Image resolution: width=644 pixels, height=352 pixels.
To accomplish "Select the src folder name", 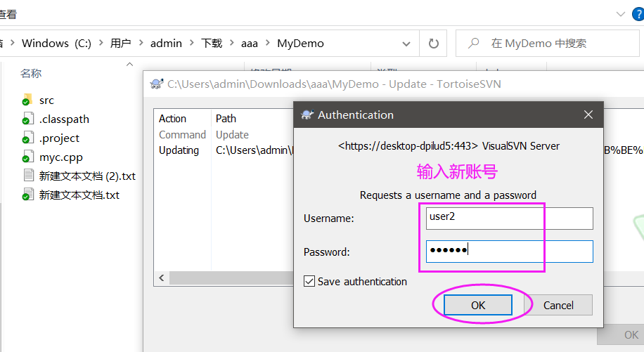I will pyautogui.click(x=46, y=100).
